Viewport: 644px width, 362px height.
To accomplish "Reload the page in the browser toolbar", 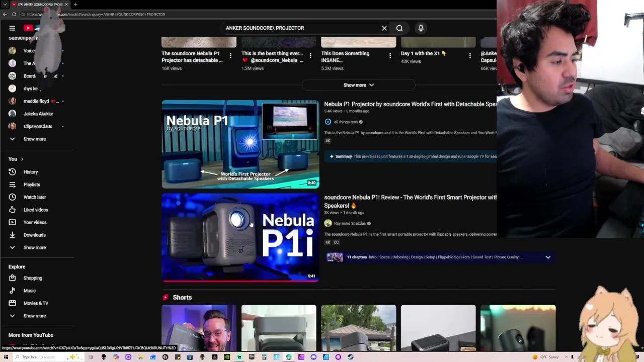I will (14, 15).
